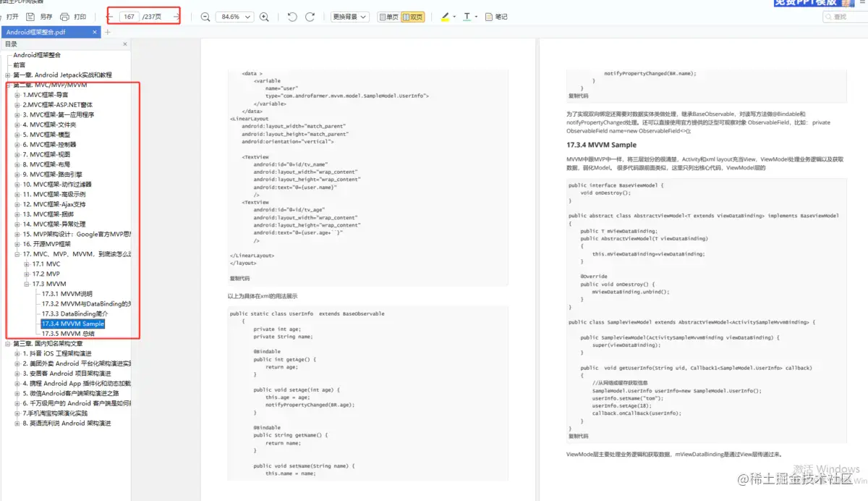
Task: Select the highlighter pen tool
Action: [x=445, y=17]
